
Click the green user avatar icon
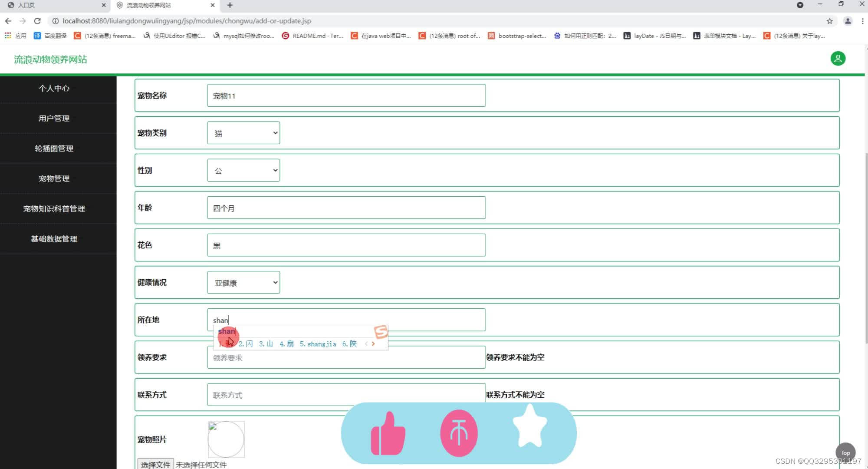point(838,58)
